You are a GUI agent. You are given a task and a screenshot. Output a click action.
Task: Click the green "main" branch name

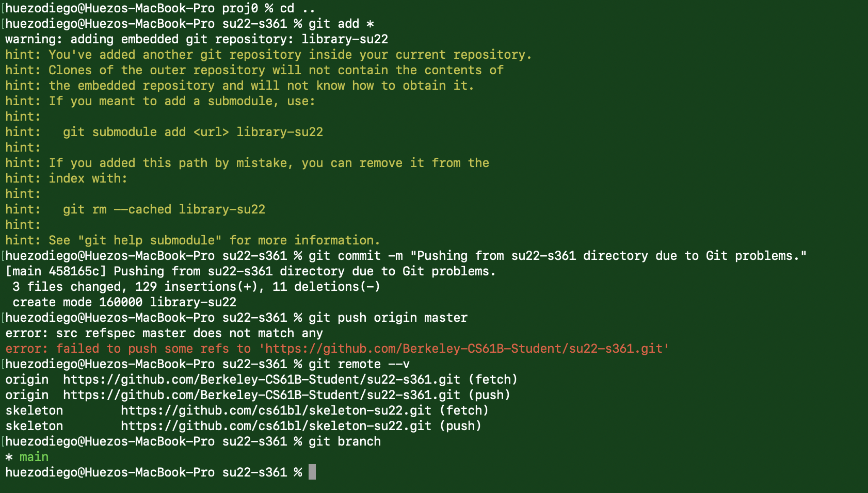pos(34,457)
